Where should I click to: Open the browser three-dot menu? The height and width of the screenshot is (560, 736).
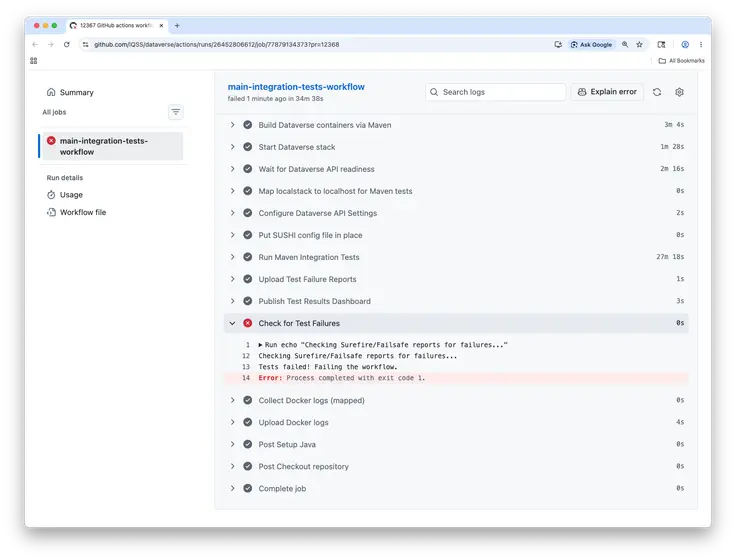click(701, 45)
